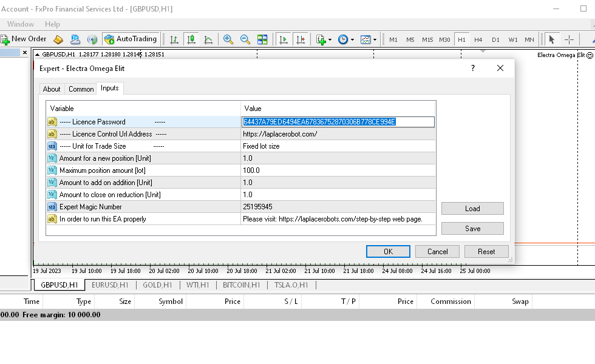
Task: Switch timeframe to M30
Action: 444,39
